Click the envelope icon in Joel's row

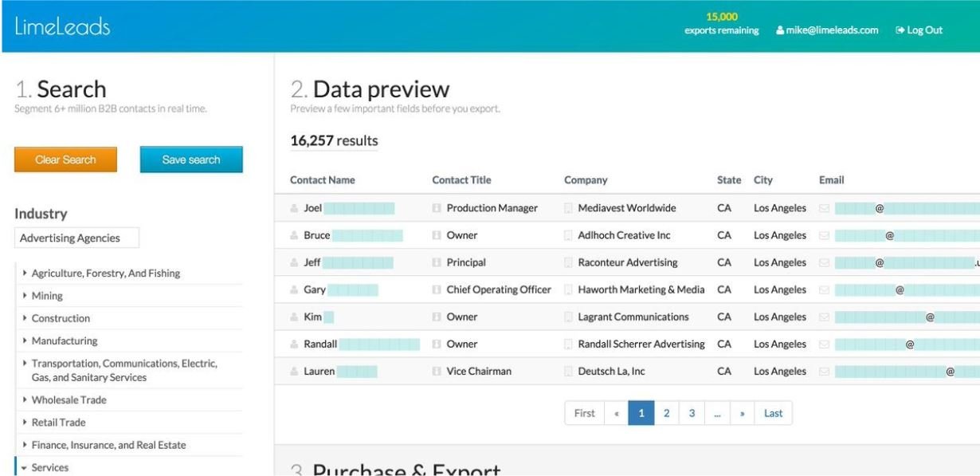point(824,209)
